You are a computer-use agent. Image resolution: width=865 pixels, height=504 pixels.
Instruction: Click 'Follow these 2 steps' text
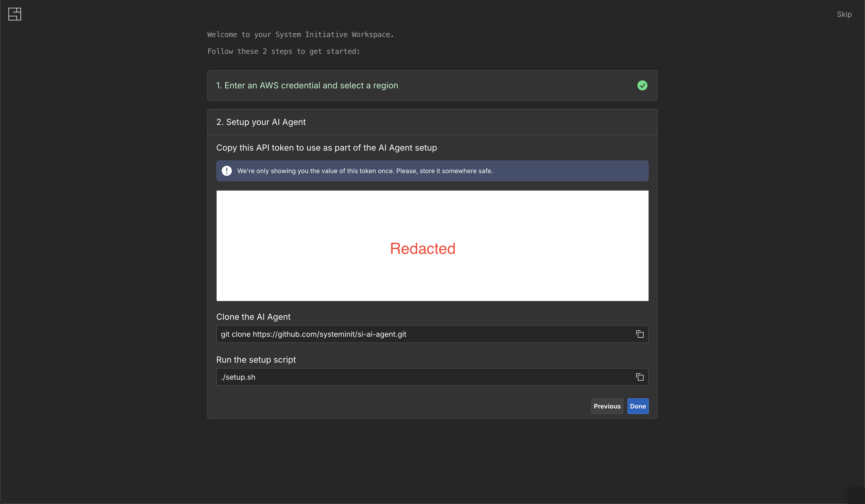284,52
